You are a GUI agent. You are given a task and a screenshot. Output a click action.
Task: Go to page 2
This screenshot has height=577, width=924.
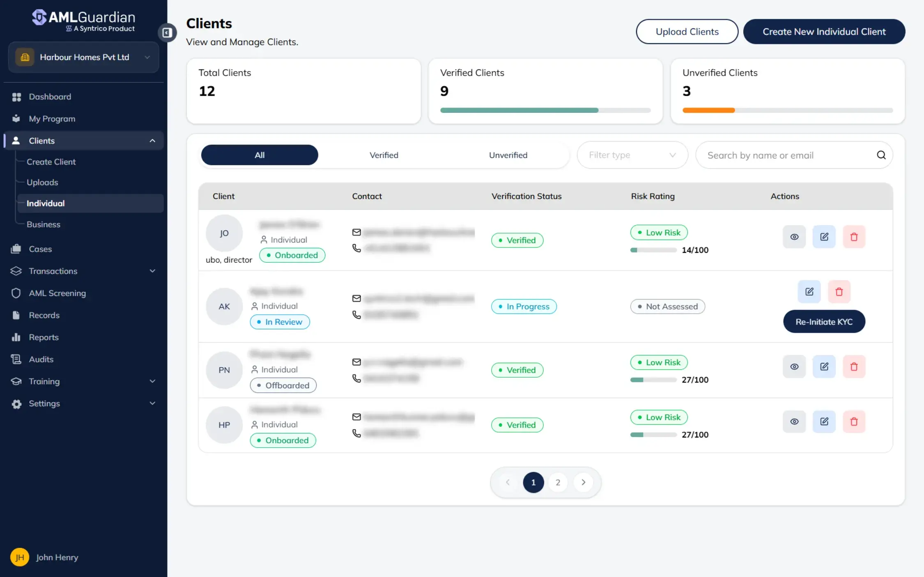tap(558, 482)
